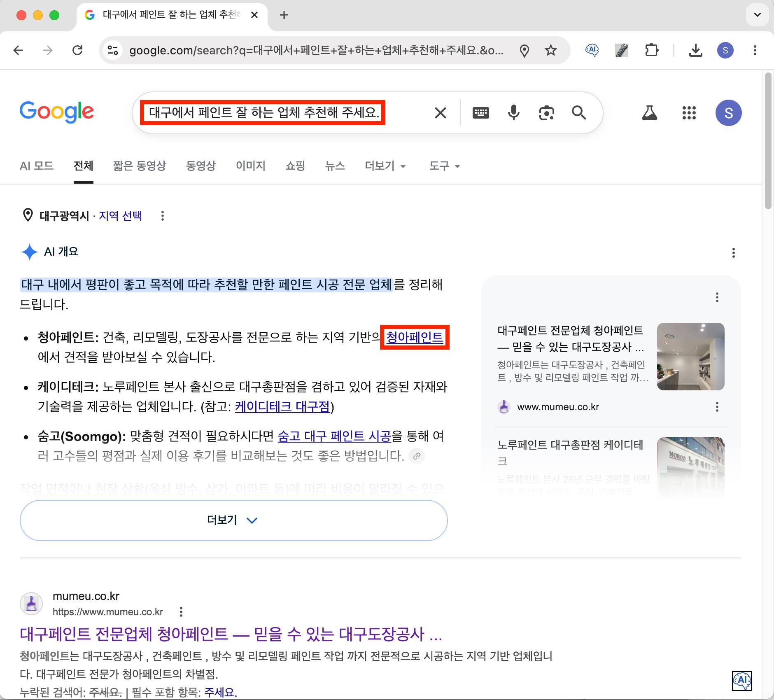
Task: Click the floating AI icon at bottom right
Action: [741, 680]
